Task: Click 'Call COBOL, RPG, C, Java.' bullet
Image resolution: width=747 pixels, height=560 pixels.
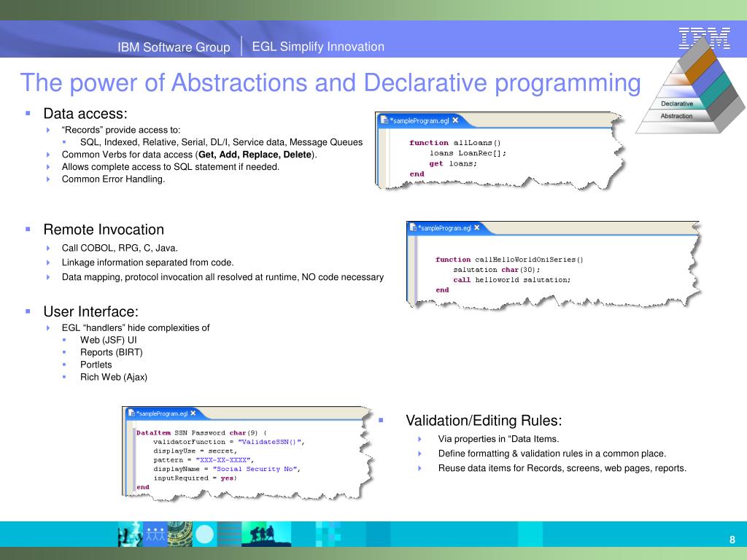Action: (120, 248)
